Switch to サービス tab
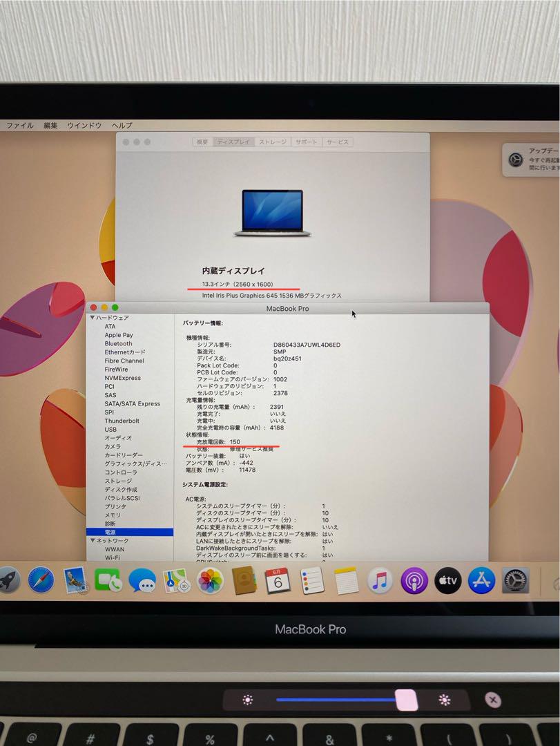 coord(338,142)
